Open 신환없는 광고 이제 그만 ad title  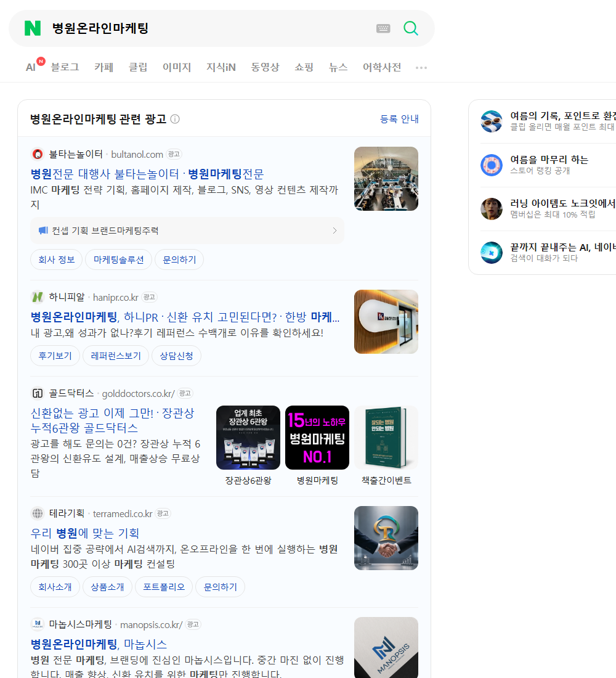coord(112,420)
